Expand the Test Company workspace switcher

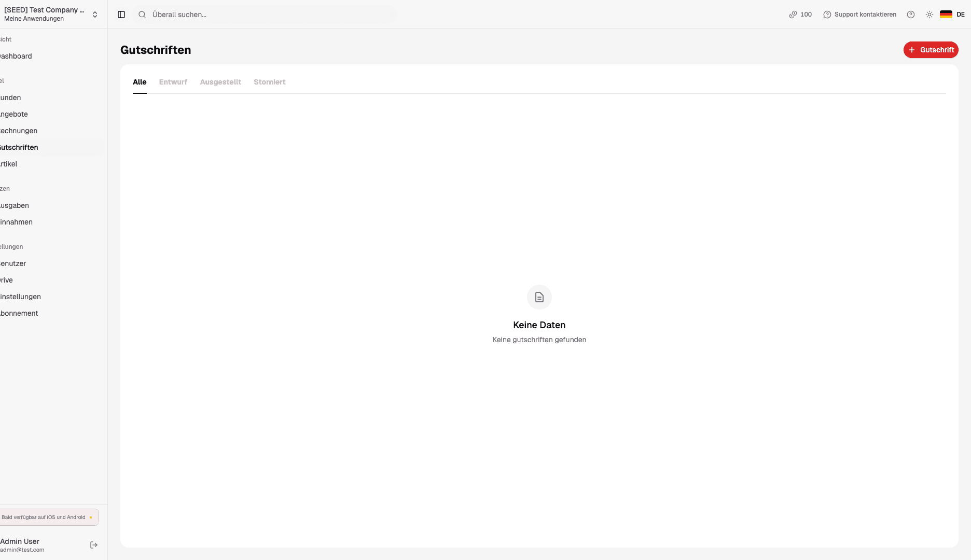click(x=50, y=15)
